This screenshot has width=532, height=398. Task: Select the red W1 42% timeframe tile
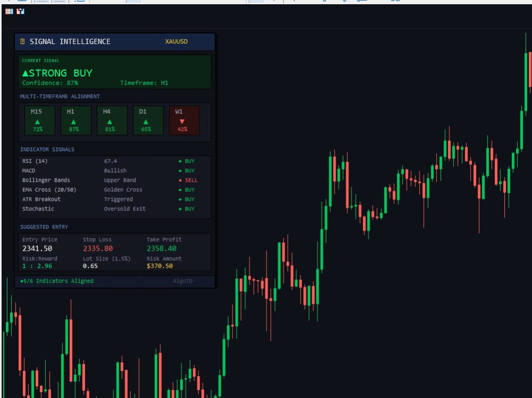pyautogui.click(x=184, y=120)
